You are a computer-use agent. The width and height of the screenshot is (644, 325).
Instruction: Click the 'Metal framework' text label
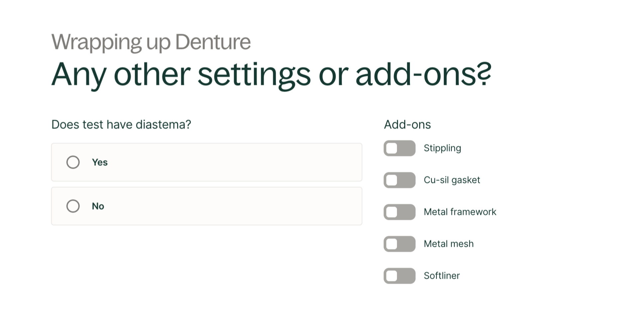point(460,212)
